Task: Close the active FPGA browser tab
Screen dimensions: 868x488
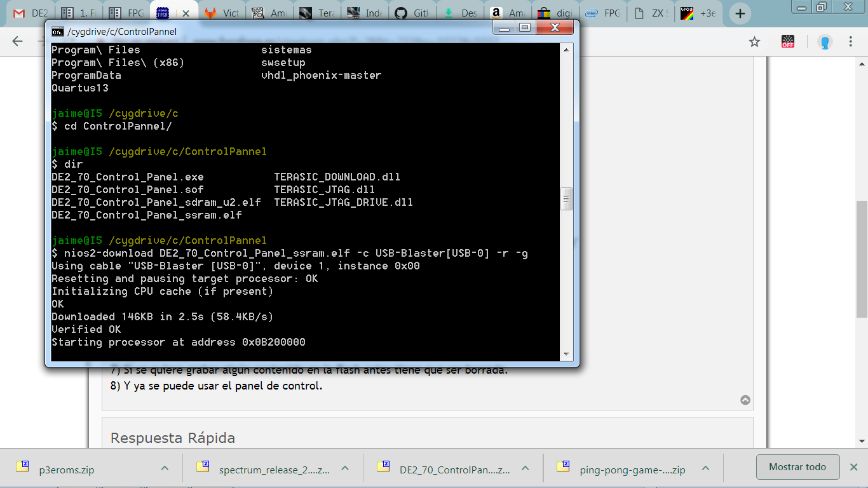Action: click(186, 13)
